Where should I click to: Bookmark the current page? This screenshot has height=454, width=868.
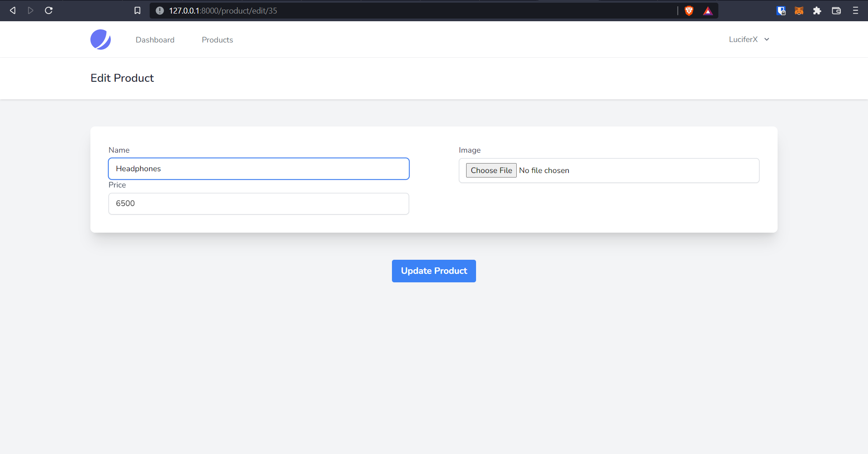coord(137,10)
